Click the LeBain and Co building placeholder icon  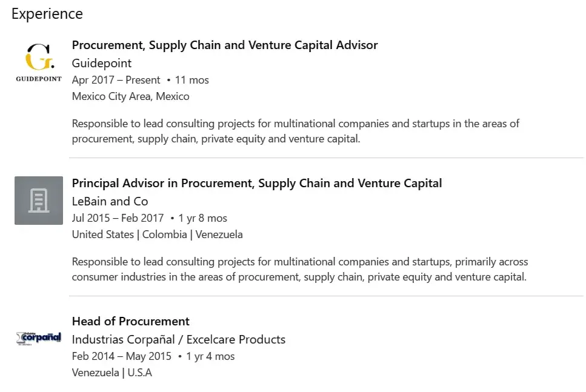point(39,201)
